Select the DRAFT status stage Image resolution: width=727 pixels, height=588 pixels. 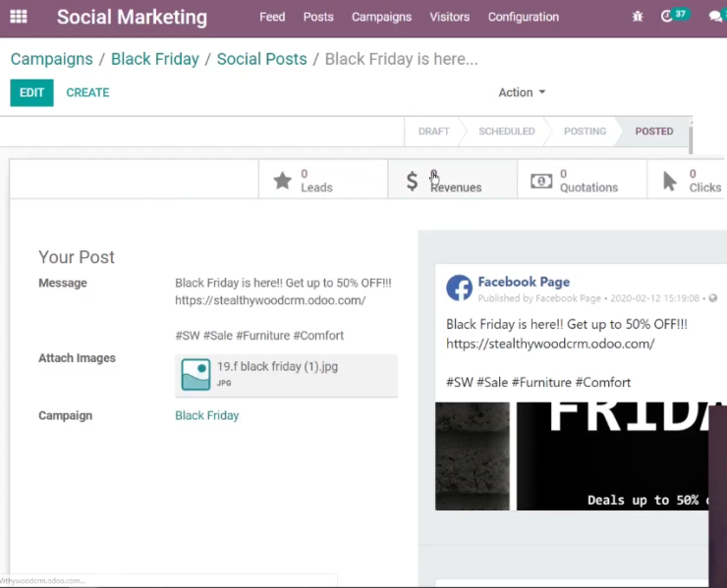[x=433, y=132]
